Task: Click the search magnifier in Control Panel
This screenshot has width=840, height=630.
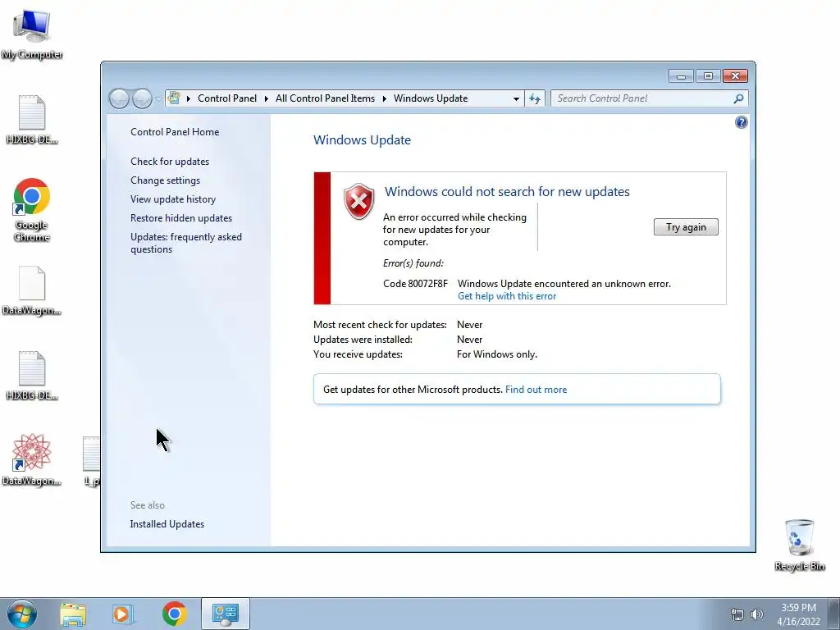Action: coord(738,98)
